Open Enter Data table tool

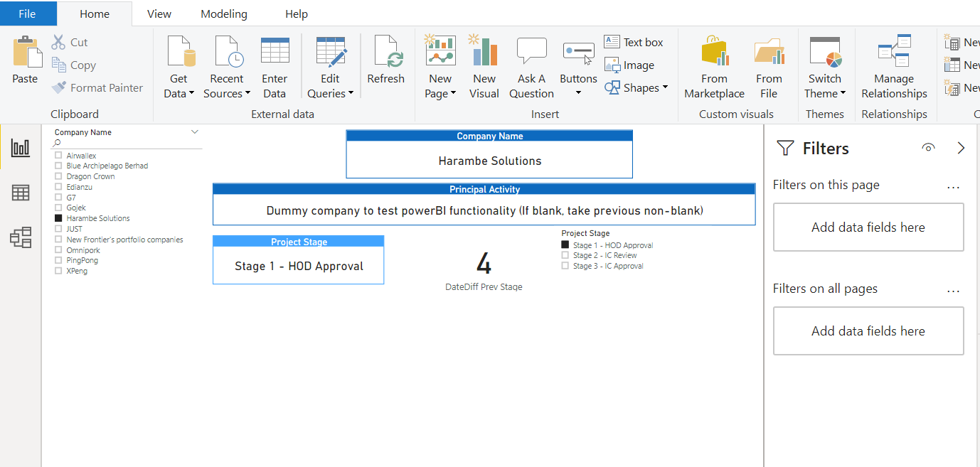coord(275,68)
